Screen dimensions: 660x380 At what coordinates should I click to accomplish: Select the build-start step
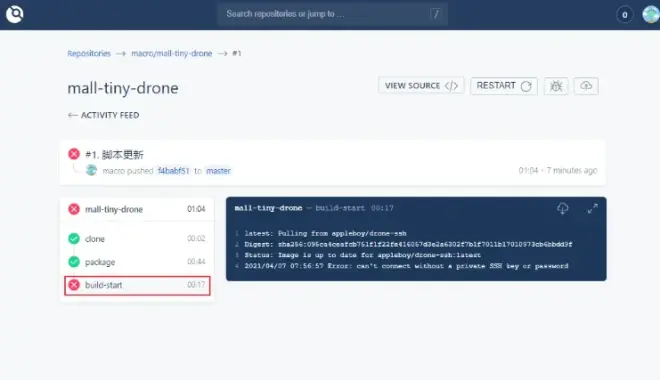pyautogui.click(x=137, y=285)
